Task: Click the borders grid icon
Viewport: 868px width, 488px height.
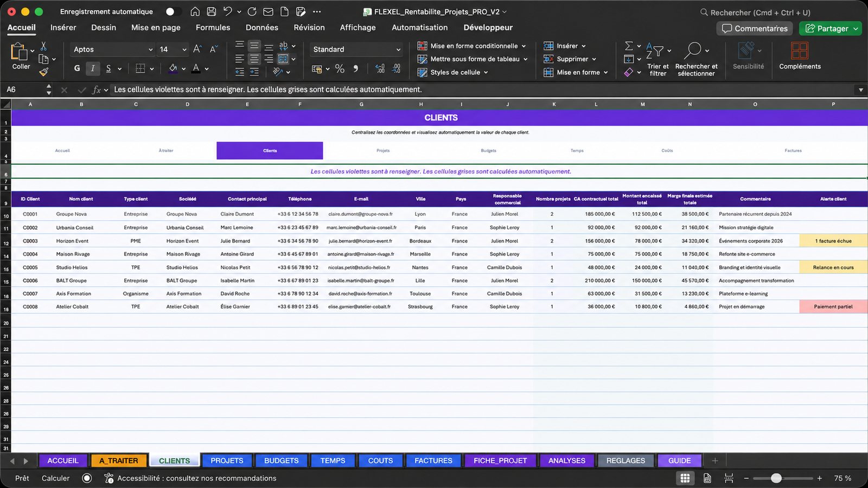Action: point(141,68)
